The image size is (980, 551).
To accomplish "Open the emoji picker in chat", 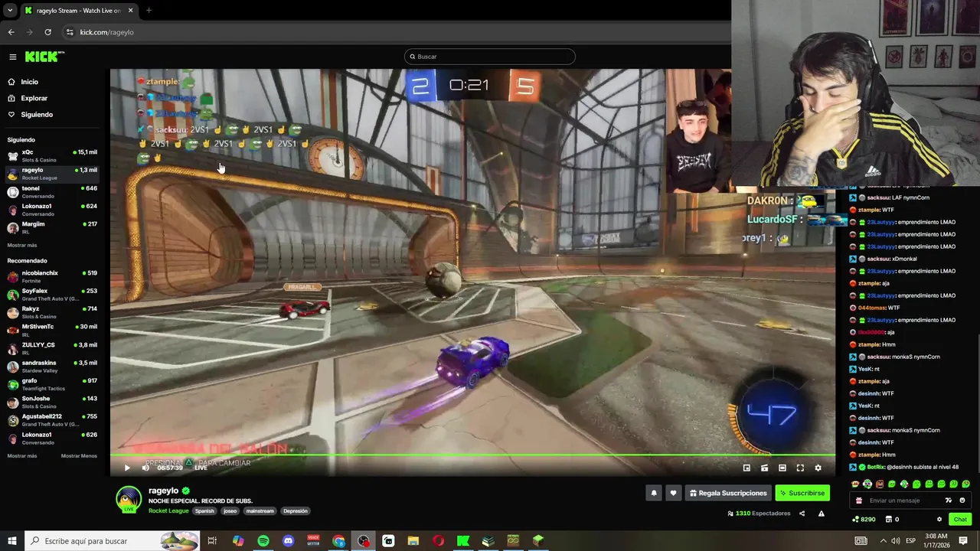I will click(962, 500).
